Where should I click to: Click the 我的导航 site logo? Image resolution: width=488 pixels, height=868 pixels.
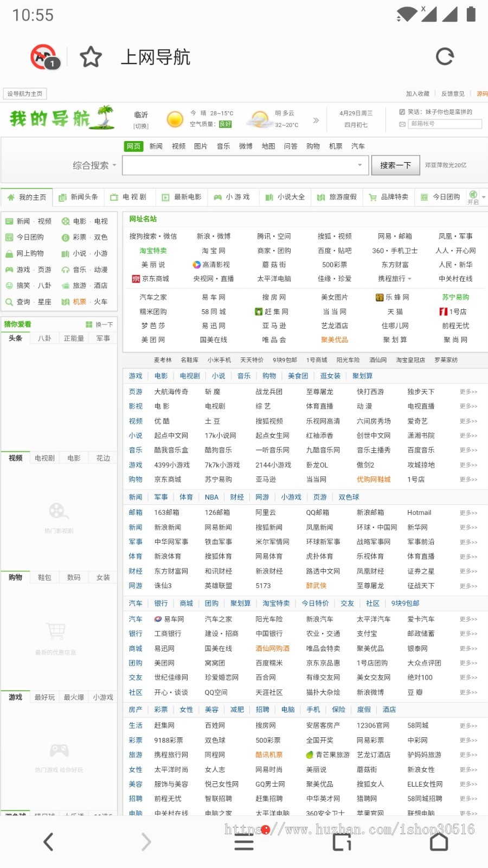point(61,118)
